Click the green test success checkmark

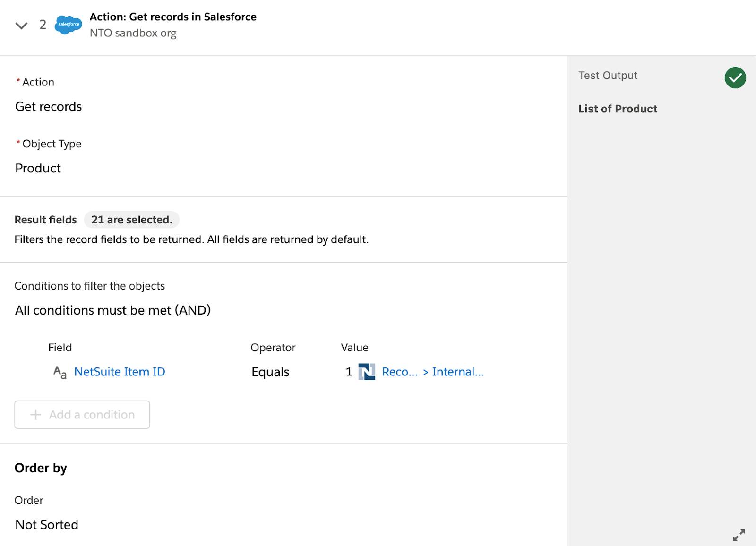click(x=735, y=77)
